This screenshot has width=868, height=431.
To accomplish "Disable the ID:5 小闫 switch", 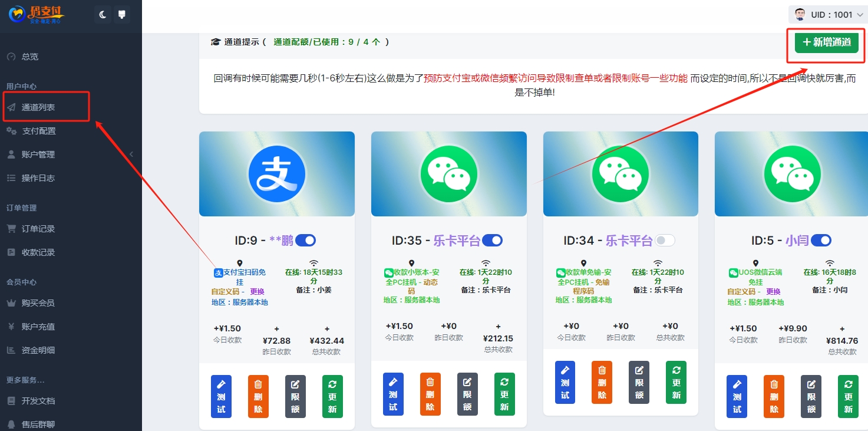I will [821, 240].
